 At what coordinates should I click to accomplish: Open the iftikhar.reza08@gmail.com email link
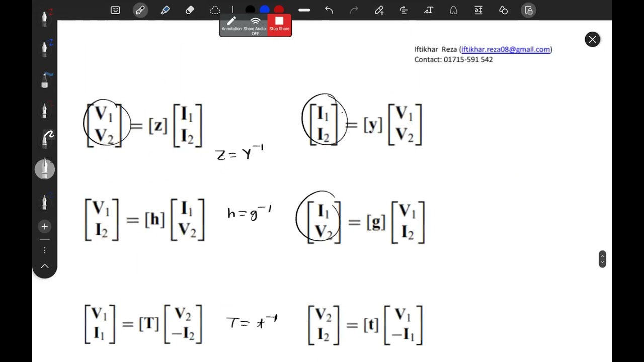(x=506, y=49)
